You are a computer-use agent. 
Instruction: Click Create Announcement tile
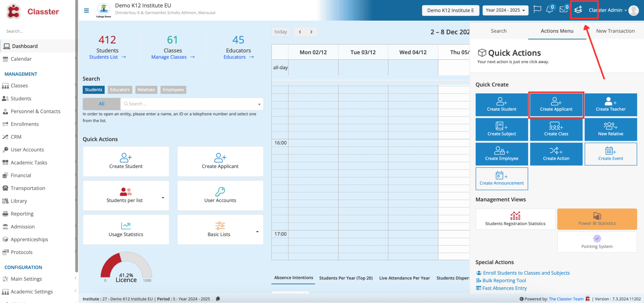point(502,178)
